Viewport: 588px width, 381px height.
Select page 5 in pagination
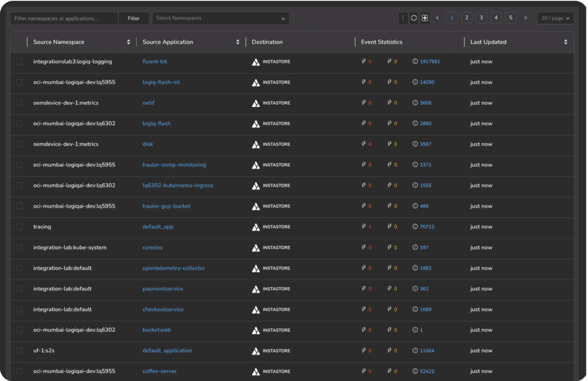click(510, 18)
